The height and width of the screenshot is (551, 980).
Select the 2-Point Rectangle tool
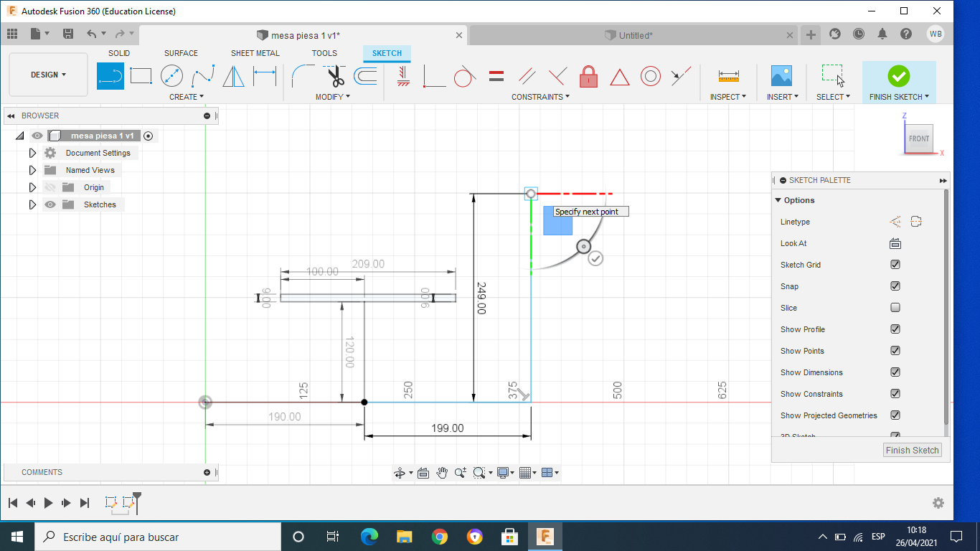click(141, 75)
